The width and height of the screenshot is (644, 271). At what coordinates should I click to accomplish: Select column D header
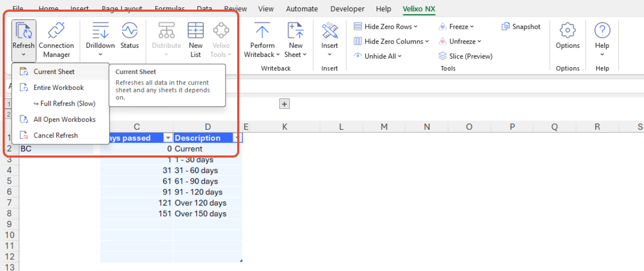pos(208,127)
